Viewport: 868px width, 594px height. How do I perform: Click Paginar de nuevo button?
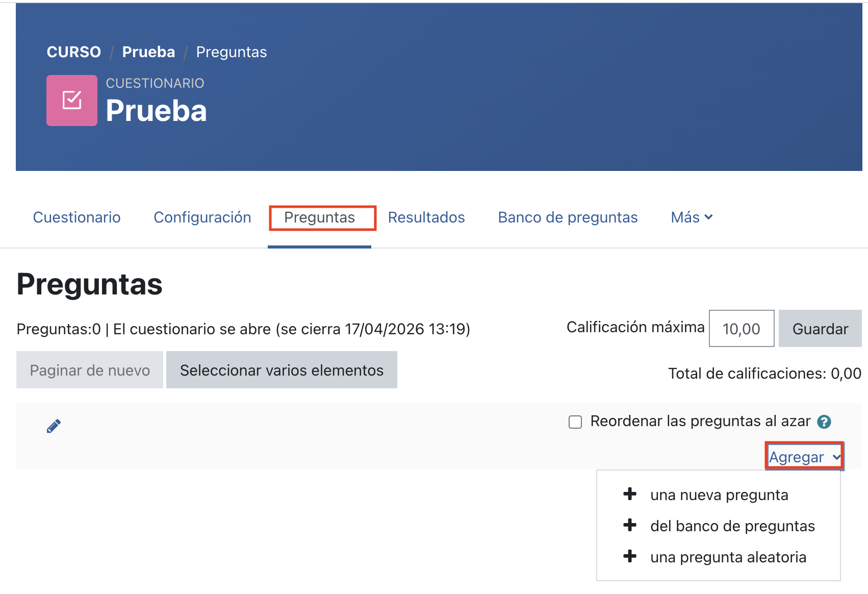90,370
